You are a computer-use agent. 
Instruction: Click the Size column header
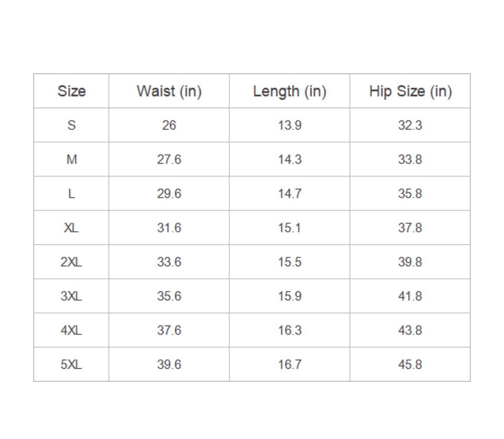point(71,91)
